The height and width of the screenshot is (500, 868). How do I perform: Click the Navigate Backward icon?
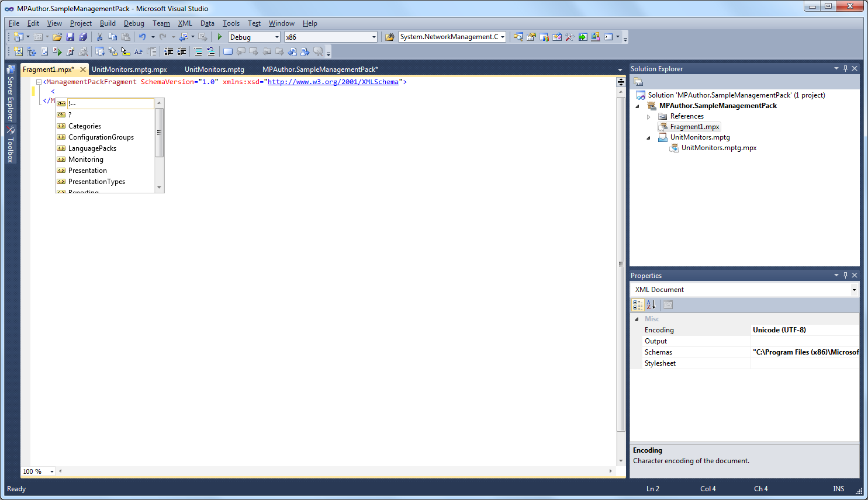(184, 37)
